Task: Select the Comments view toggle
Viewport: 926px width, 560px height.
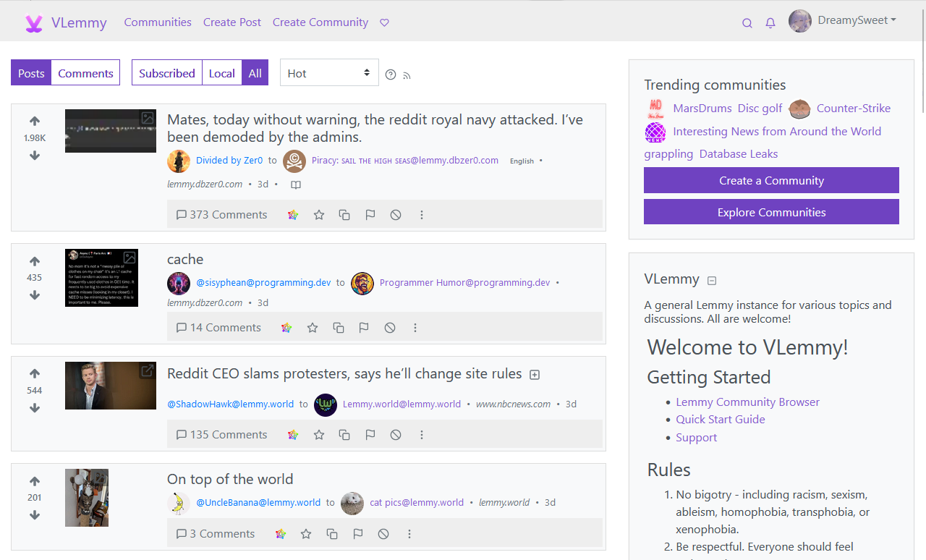Action: pyautogui.click(x=85, y=73)
